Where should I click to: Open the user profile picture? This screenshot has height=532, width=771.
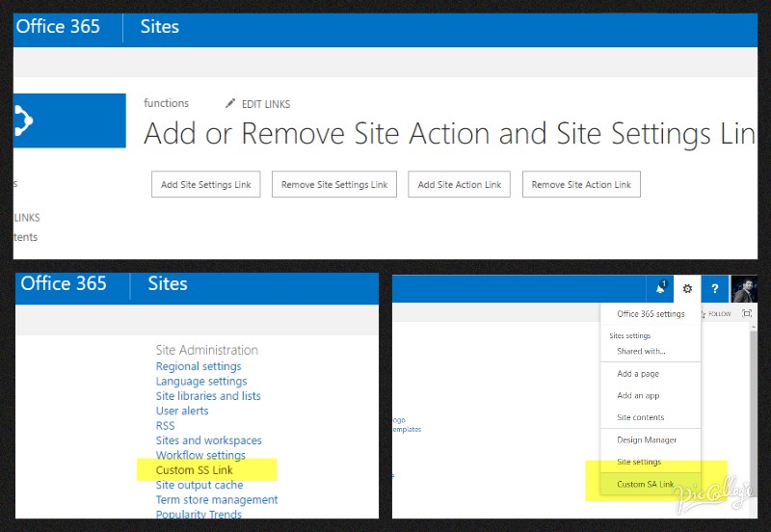pos(743,288)
